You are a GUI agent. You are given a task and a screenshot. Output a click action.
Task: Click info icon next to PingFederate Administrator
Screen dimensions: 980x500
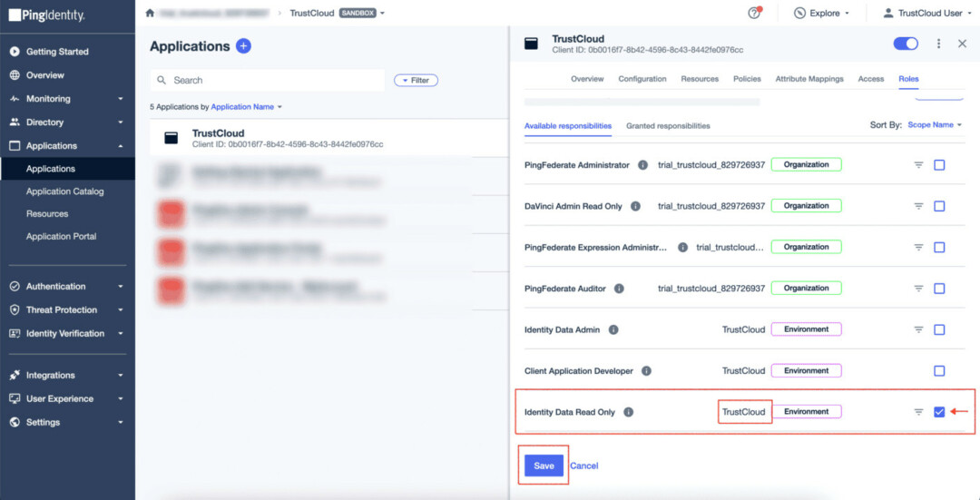point(642,165)
